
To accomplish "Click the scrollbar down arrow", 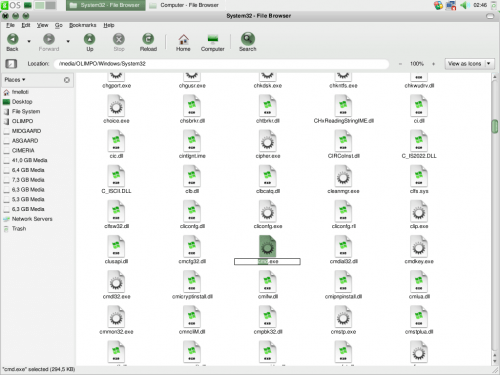I will 495,361.
